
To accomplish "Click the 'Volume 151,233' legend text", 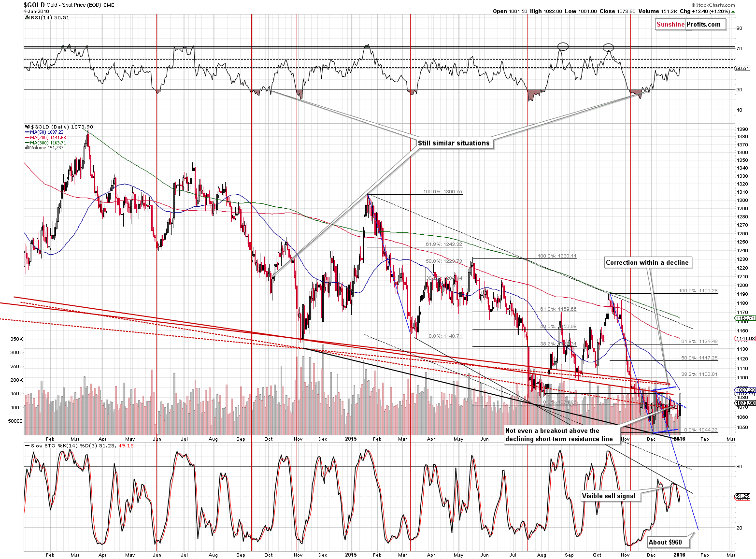I will click(47, 148).
